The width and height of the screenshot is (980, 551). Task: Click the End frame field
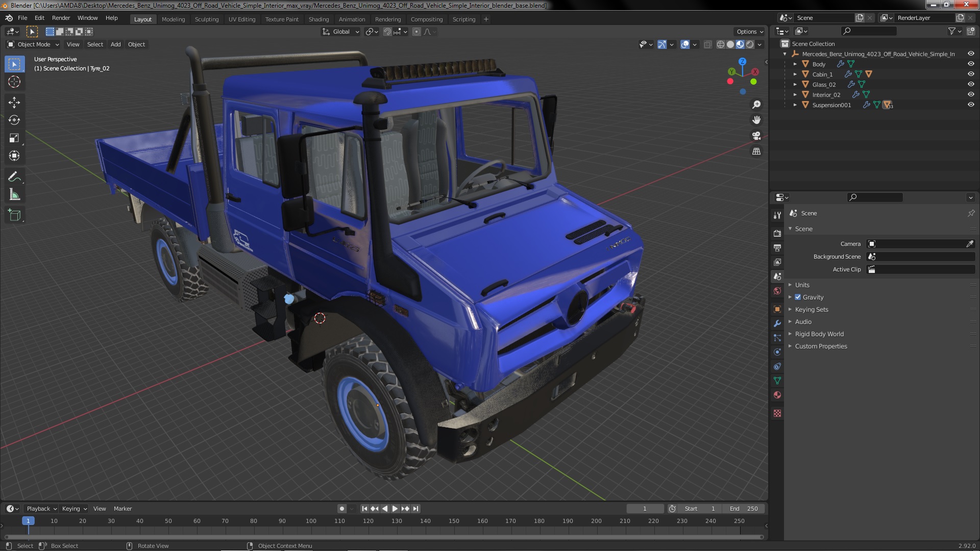(744, 509)
